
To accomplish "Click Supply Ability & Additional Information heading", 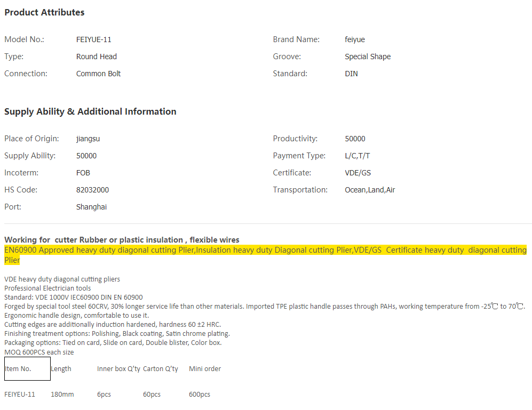I will [90, 111].
